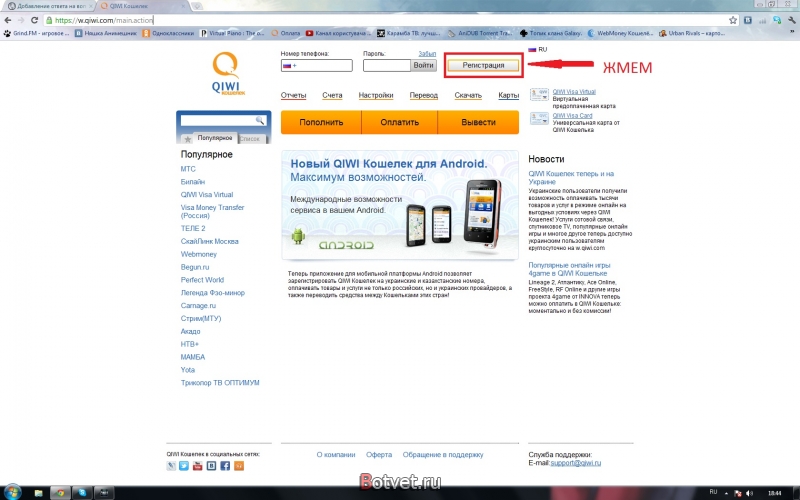Open the orange Odnoklassniki social icon

(x=239, y=466)
